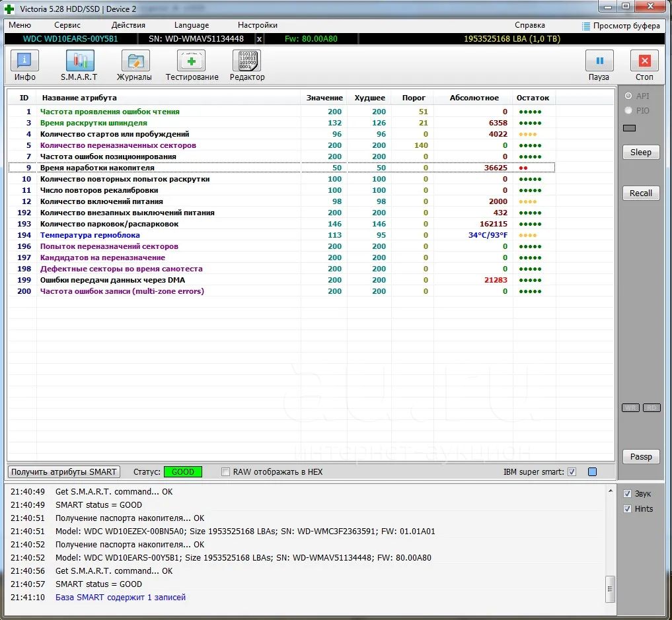Select row Ошибки передачи данных через DMA
The width and height of the screenshot is (672, 620).
[x=281, y=280]
